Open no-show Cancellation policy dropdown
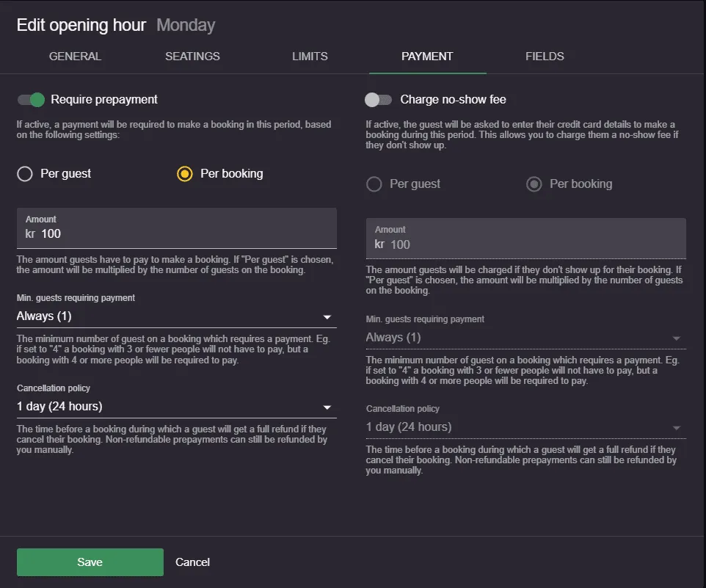 526,427
